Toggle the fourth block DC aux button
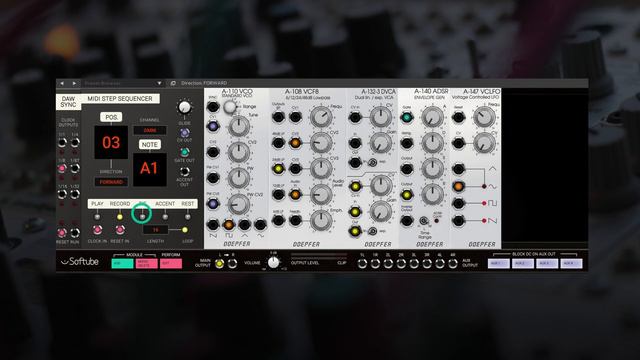640x360 pixels. 571,264
